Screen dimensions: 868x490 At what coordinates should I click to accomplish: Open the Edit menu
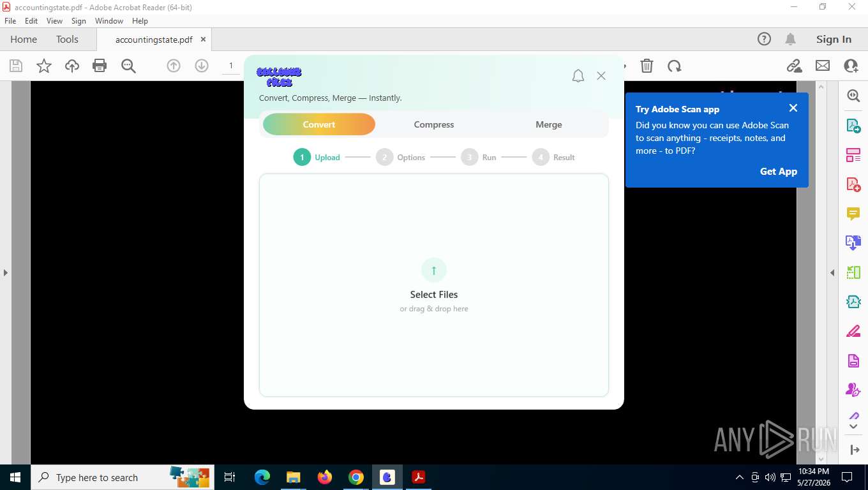point(31,21)
